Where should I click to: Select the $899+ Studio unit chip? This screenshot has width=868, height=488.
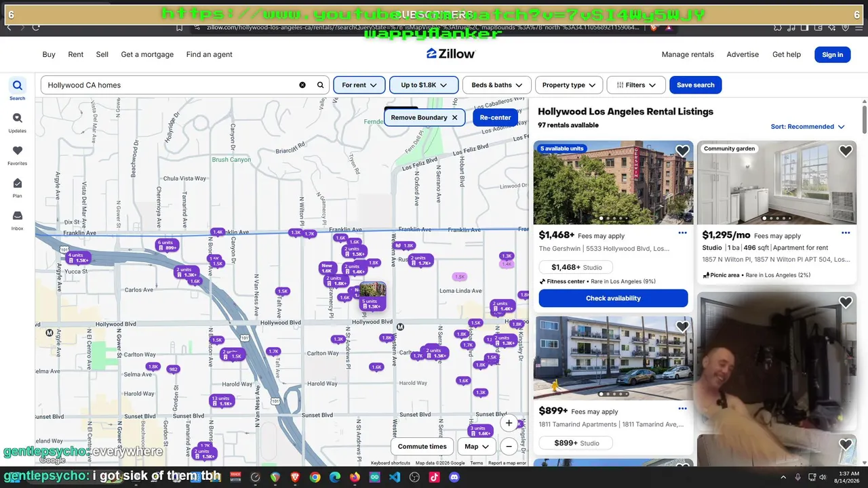[x=576, y=443]
